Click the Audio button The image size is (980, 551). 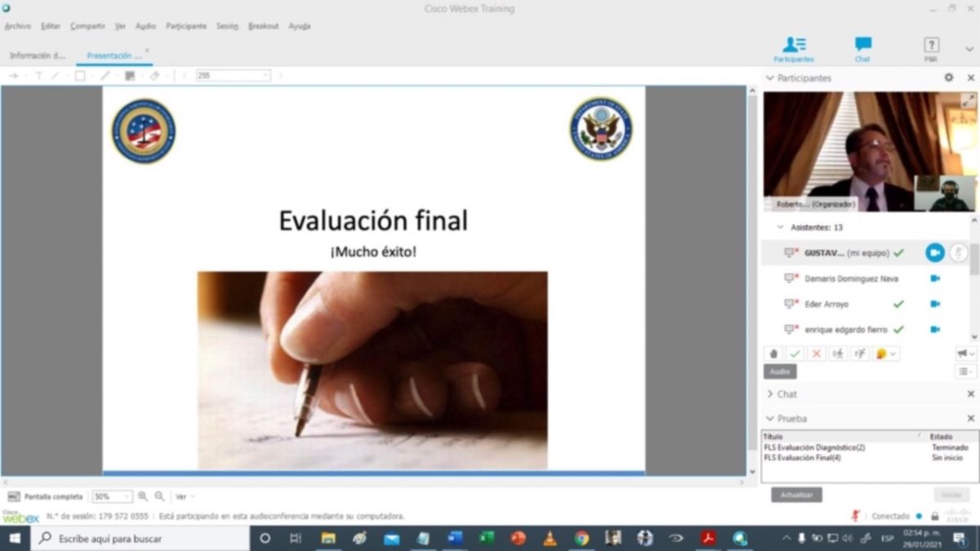click(780, 371)
